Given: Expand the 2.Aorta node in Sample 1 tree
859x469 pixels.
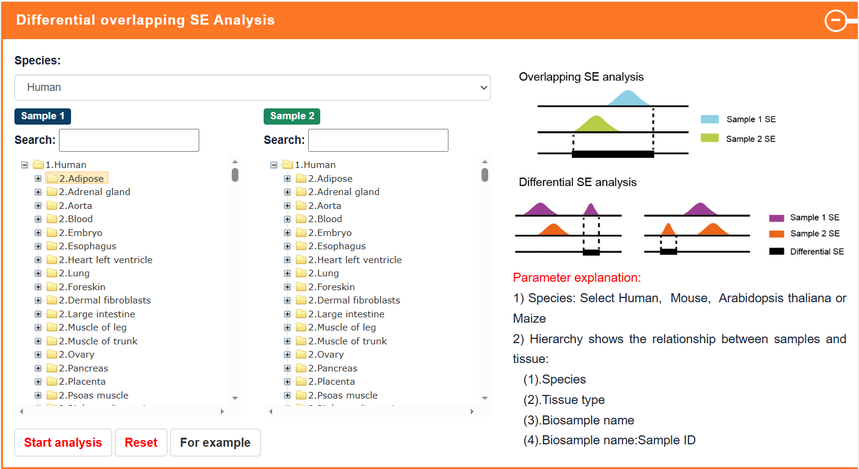Looking at the screenshot, I should pos(38,206).
